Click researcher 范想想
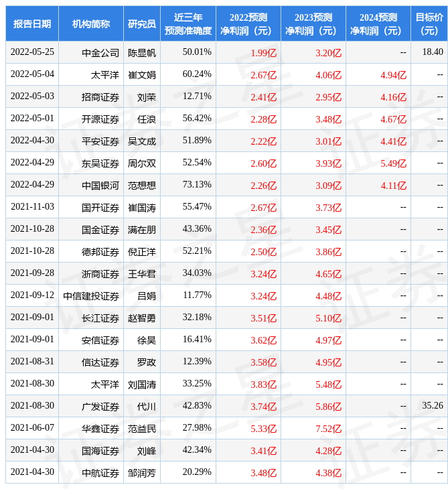Image resolution: width=448 pixels, height=489 pixels. point(142,186)
